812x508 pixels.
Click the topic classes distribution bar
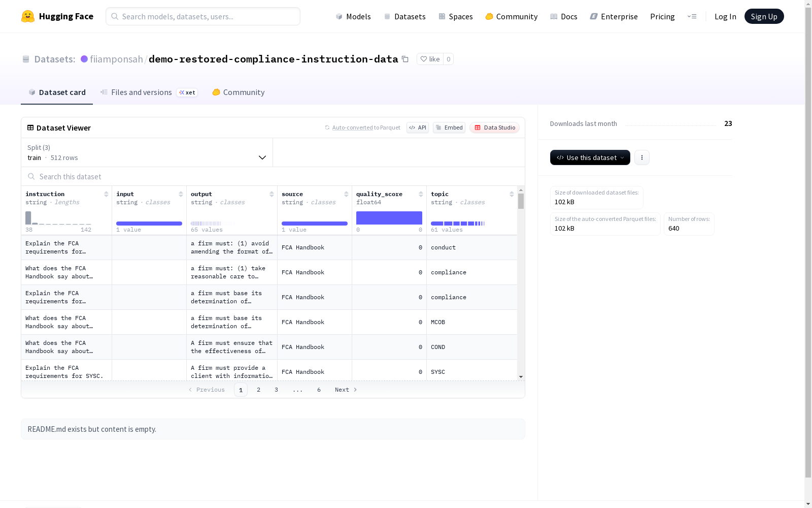[x=458, y=224]
